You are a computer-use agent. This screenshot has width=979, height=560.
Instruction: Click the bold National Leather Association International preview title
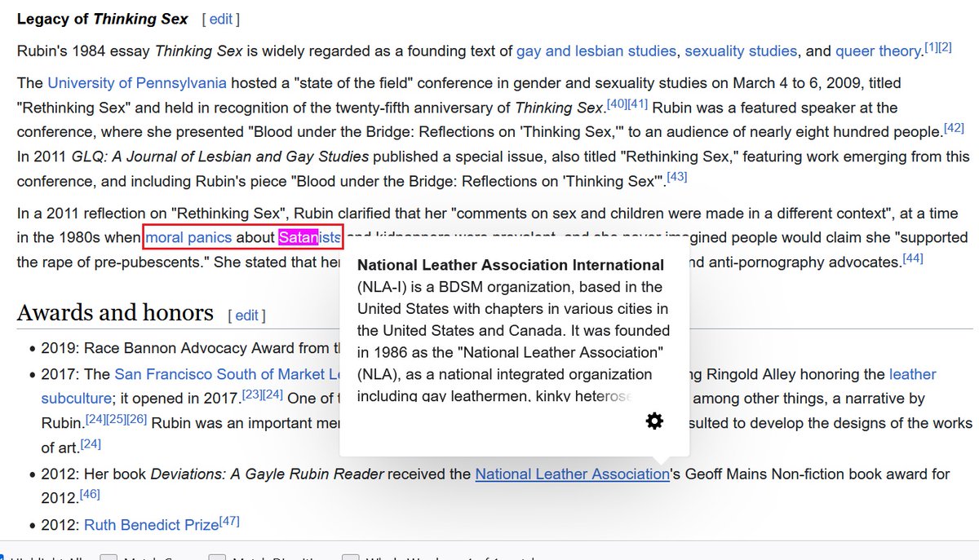[x=511, y=265]
